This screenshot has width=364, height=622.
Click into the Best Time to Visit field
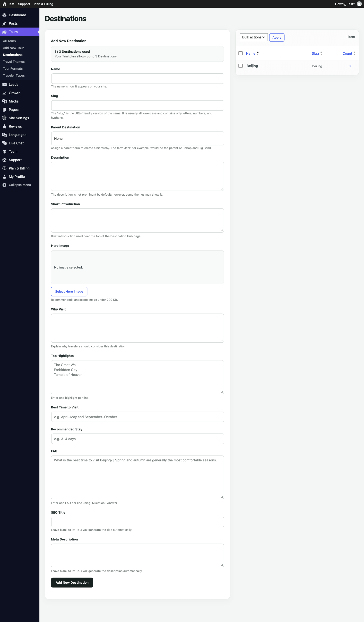coord(138,417)
